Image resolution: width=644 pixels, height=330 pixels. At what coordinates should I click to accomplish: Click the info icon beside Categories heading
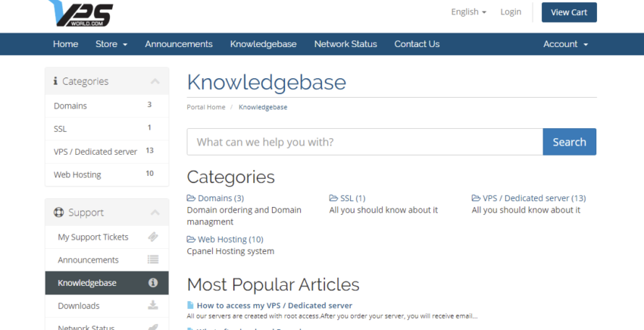(55, 81)
